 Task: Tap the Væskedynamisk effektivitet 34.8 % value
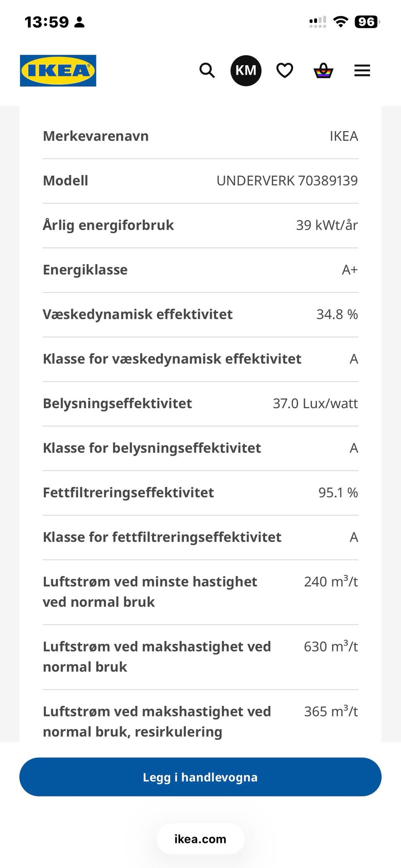(337, 315)
